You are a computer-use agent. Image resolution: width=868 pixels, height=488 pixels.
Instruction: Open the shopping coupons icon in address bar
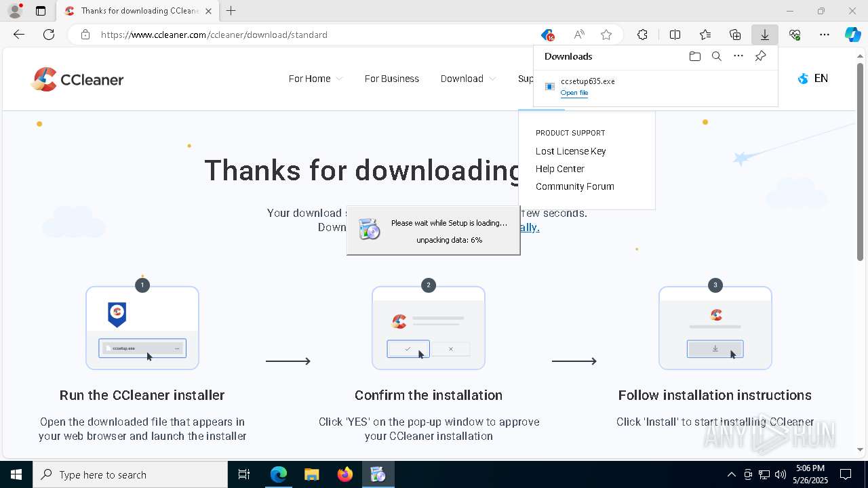(x=547, y=35)
